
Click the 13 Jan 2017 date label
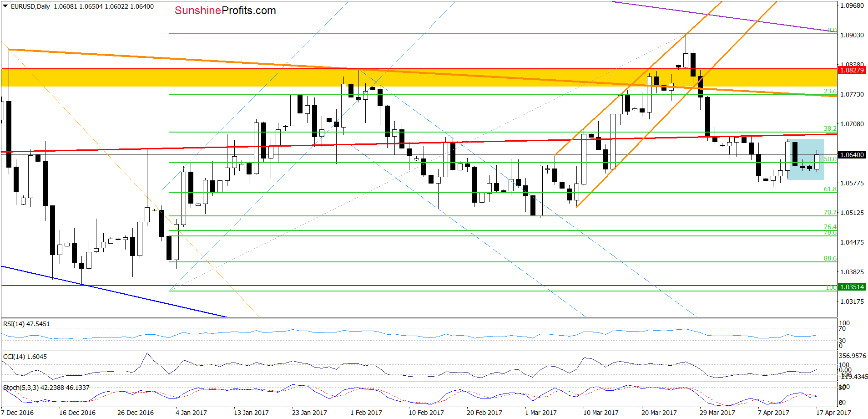click(x=251, y=413)
